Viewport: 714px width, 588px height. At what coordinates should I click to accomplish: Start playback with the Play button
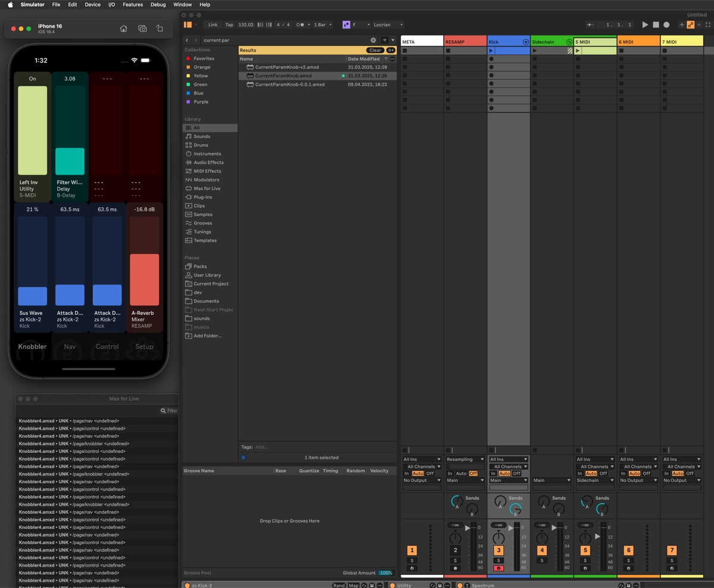(645, 25)
